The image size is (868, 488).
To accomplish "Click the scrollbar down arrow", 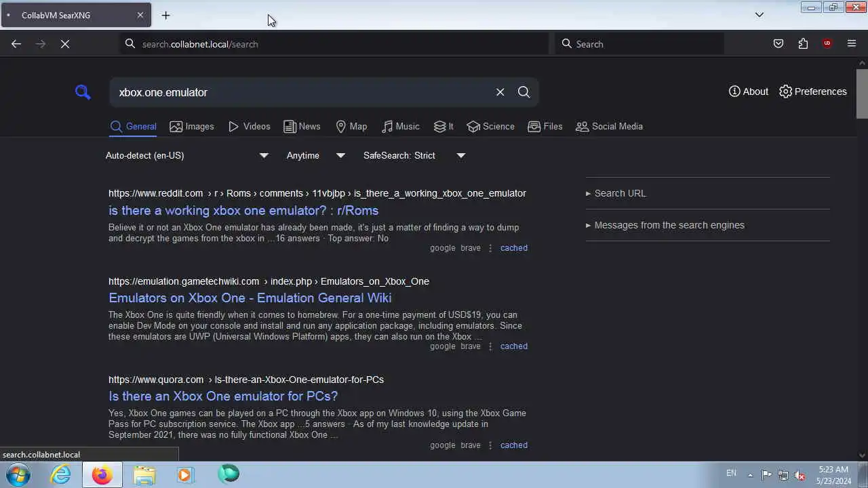I will [862, 456].
